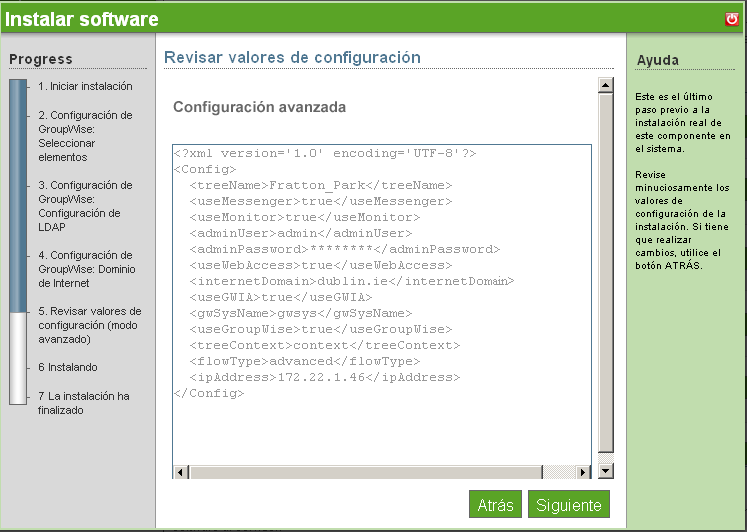Click the Ayuda heading
Viewport: 747px width, 532px height.
coord(657,60)
